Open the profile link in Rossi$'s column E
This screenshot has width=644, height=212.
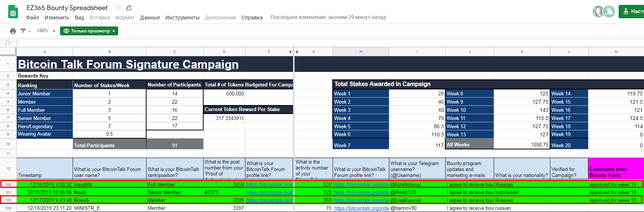pos(269,200)
